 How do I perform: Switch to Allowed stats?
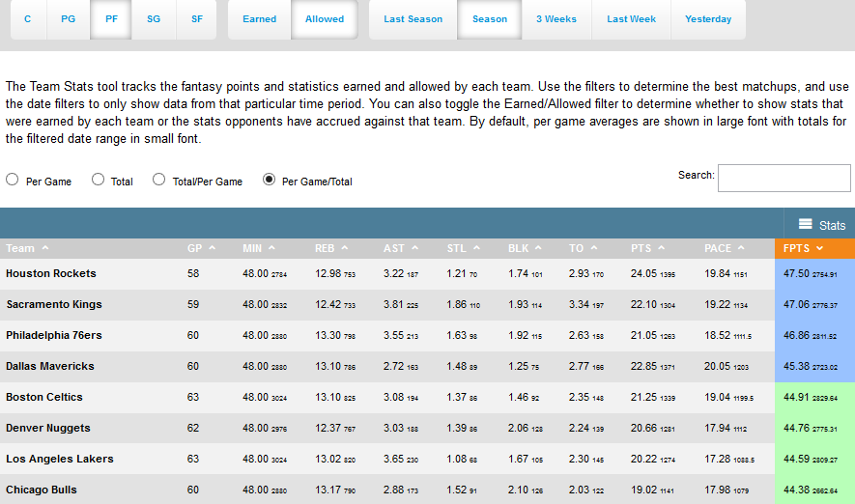(325, 19)
